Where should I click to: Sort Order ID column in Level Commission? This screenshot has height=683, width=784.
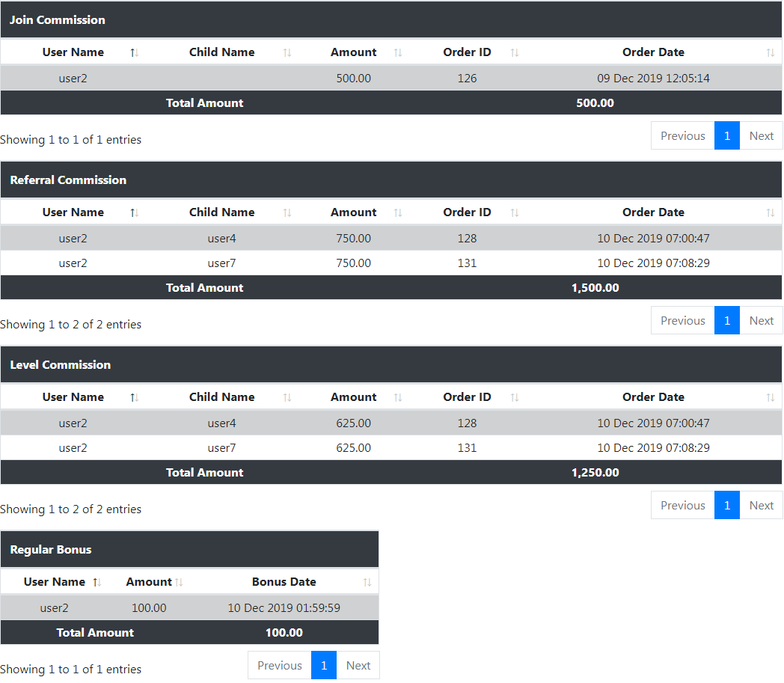click(x=513, y=396)
